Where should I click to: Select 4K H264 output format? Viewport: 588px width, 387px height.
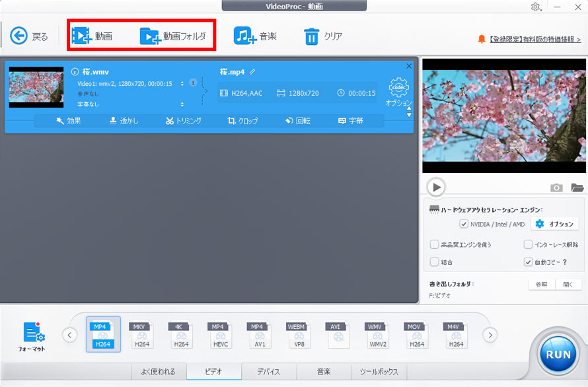(x=181, y=335)
